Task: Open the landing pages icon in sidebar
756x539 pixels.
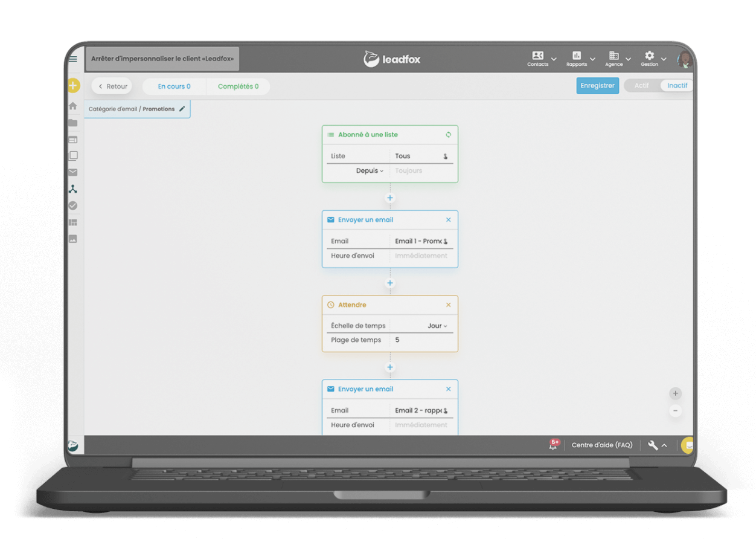Action: pos(73,140)
